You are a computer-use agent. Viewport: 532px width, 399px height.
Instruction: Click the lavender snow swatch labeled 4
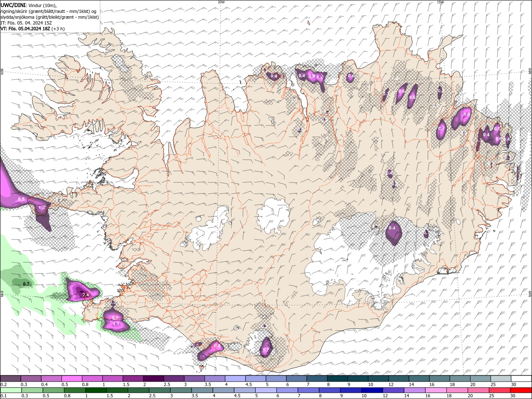tap(235, 379)
